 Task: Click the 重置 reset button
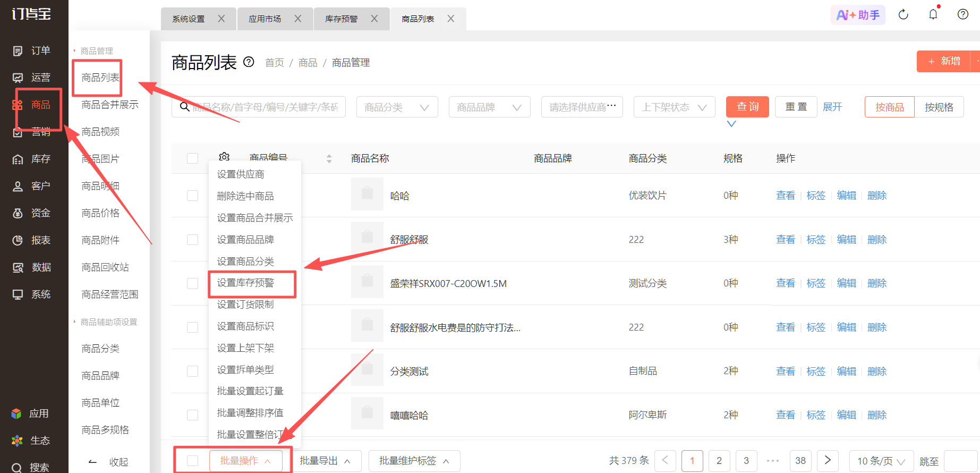tap(796, 107)
